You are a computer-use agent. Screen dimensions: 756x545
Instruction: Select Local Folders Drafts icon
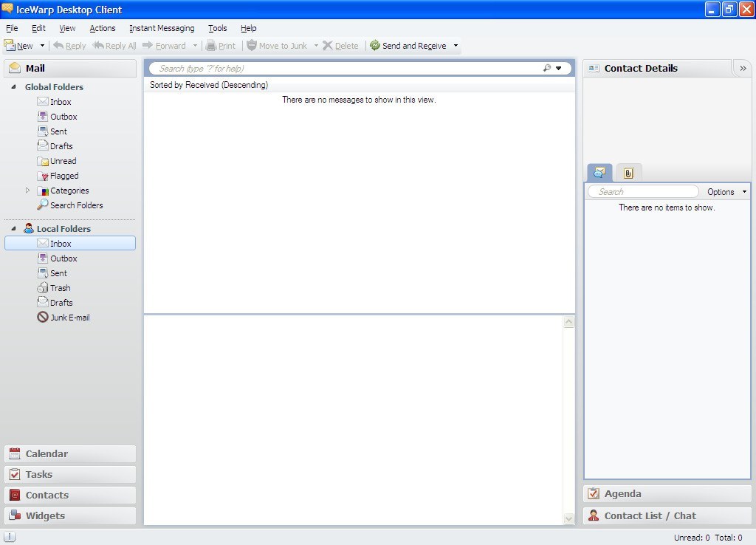(42, 302)
